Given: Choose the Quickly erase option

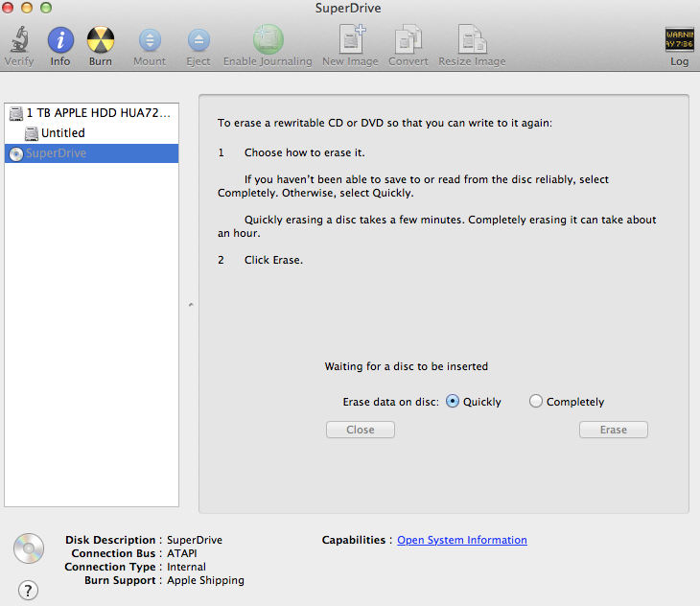Looking at the screenshot, I should pos(453,401).
